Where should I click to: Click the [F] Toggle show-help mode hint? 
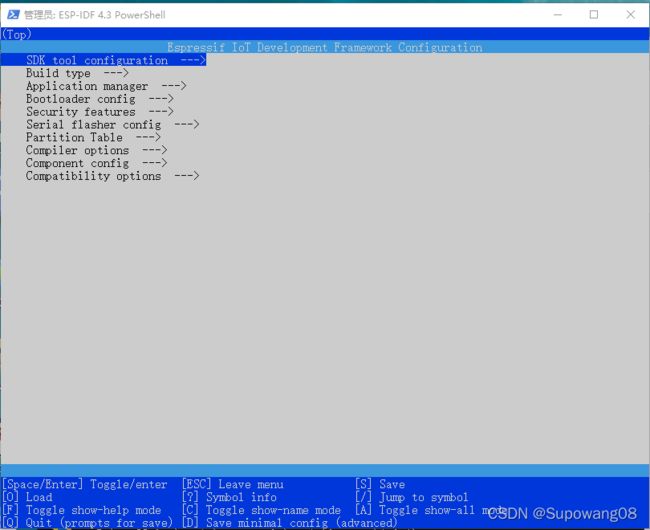[82, 510]
